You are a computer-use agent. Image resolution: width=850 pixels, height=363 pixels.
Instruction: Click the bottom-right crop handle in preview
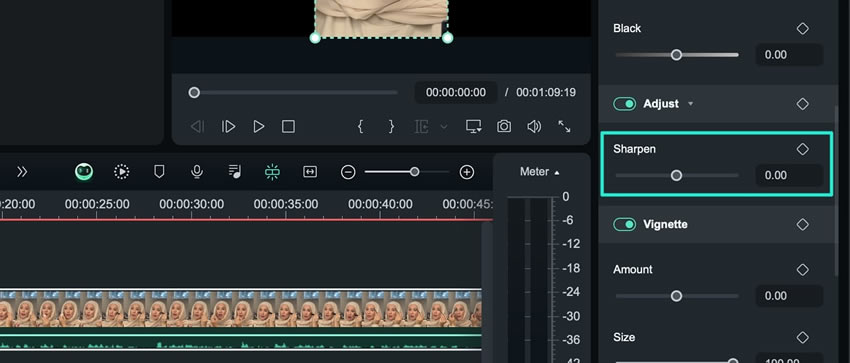447,38
